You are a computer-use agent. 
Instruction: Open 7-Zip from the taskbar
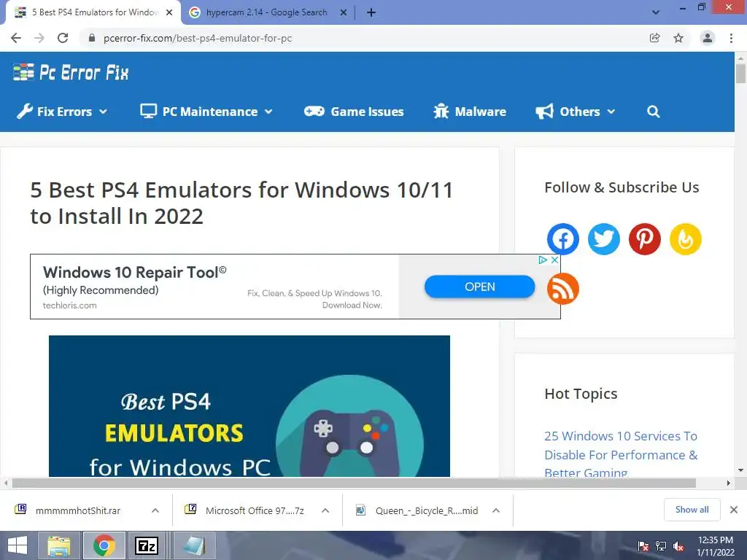pos(146,545)
